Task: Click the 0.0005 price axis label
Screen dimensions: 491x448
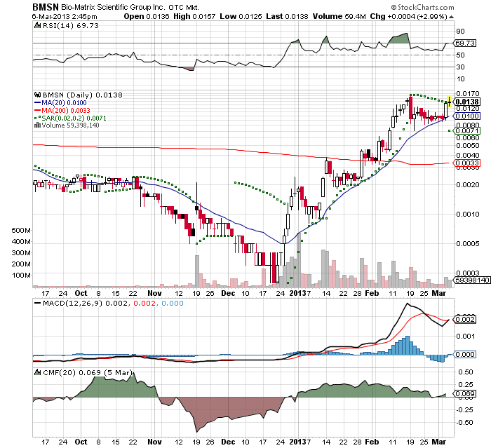Action: pos(468,243)
